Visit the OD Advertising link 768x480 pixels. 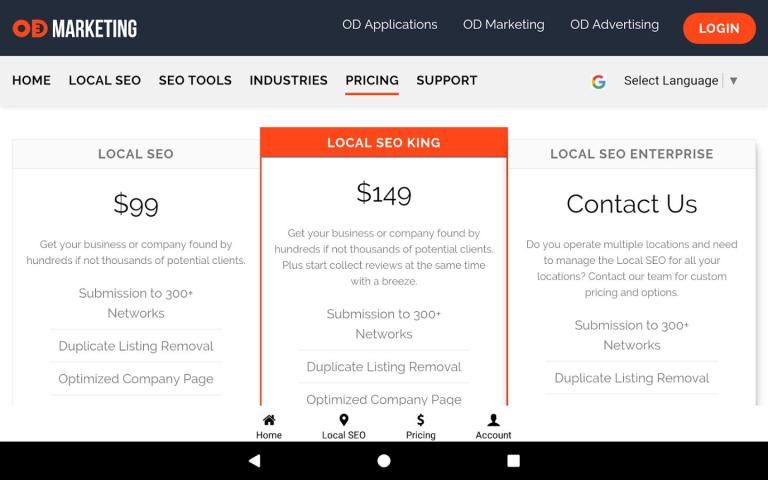click(614, 25)
